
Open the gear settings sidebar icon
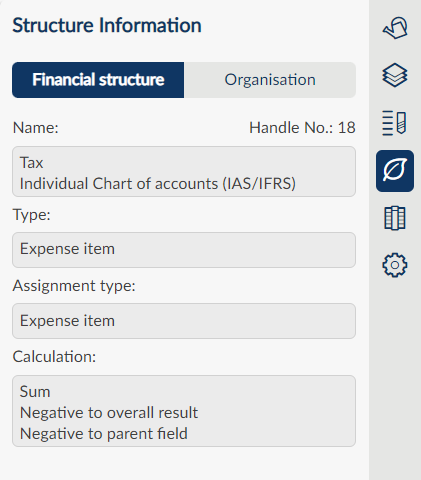tap(395, 265)
